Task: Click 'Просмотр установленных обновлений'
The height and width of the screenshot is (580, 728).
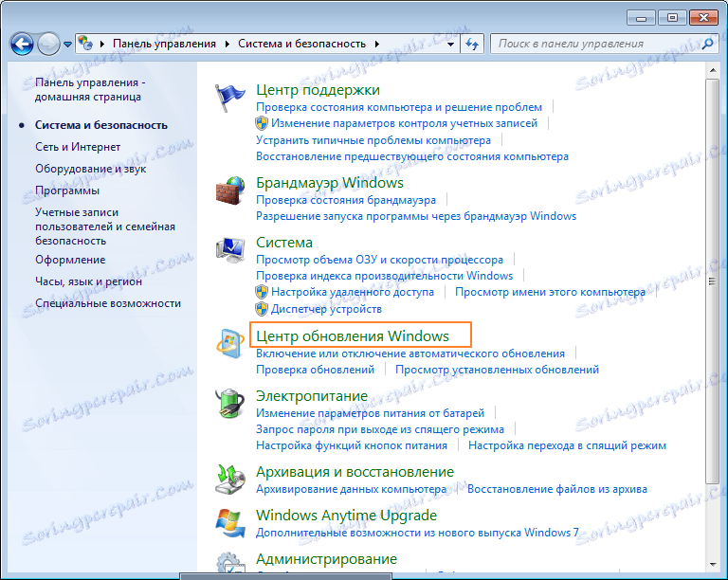Action: click(497, 370)
